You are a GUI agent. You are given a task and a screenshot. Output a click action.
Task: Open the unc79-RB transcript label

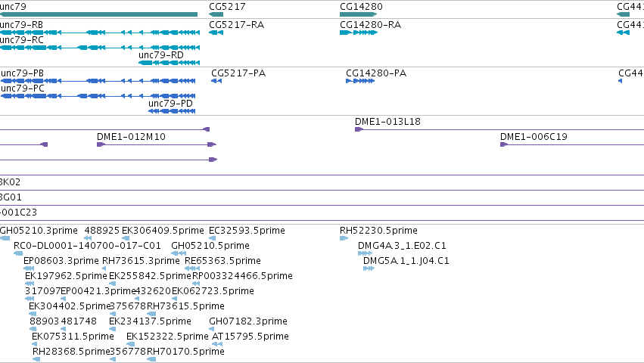click(21, 25)
